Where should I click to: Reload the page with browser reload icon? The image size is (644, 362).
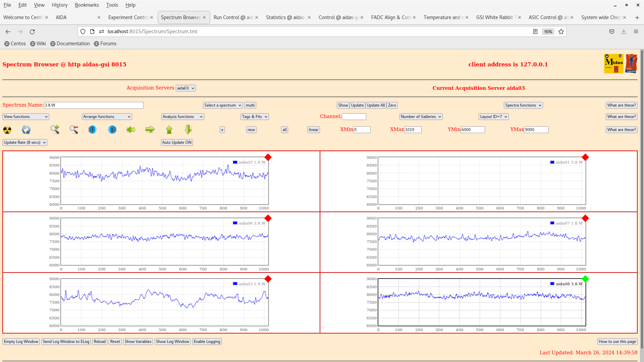pyautogui.click(x=32, y=32)
